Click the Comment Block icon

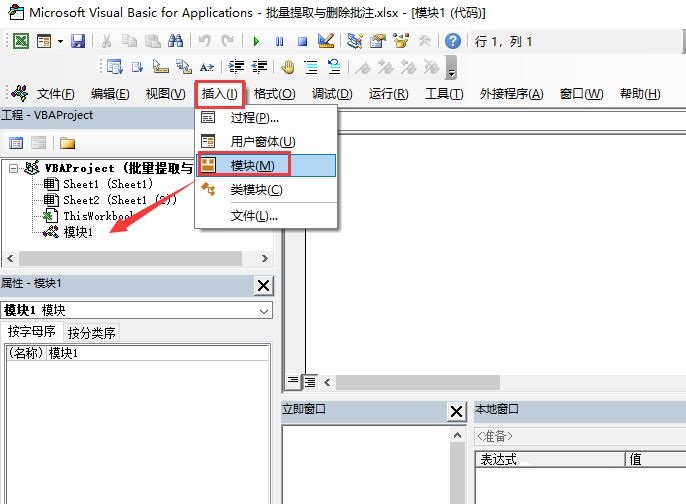[311, 67]
